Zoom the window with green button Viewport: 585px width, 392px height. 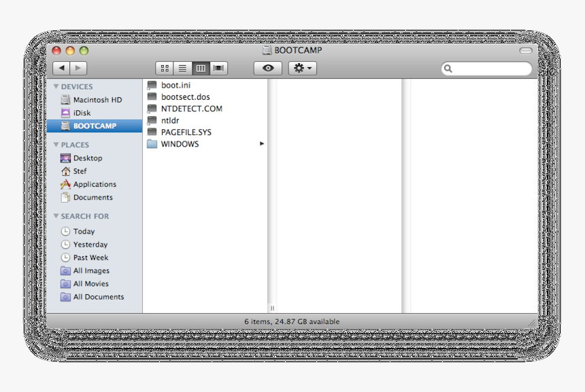pyautogui.click(x=84, y=51)
